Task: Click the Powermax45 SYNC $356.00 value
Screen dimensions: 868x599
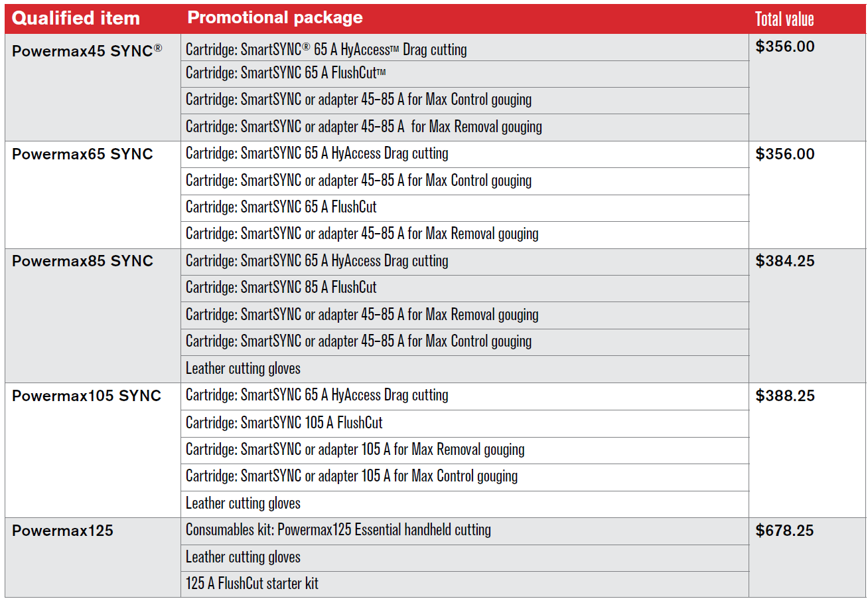Action: 785,46
